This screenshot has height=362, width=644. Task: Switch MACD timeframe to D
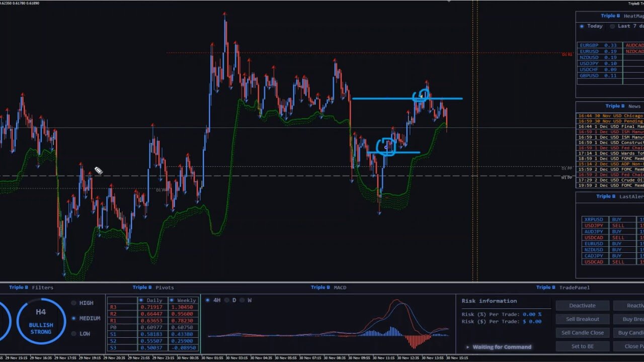227,300
